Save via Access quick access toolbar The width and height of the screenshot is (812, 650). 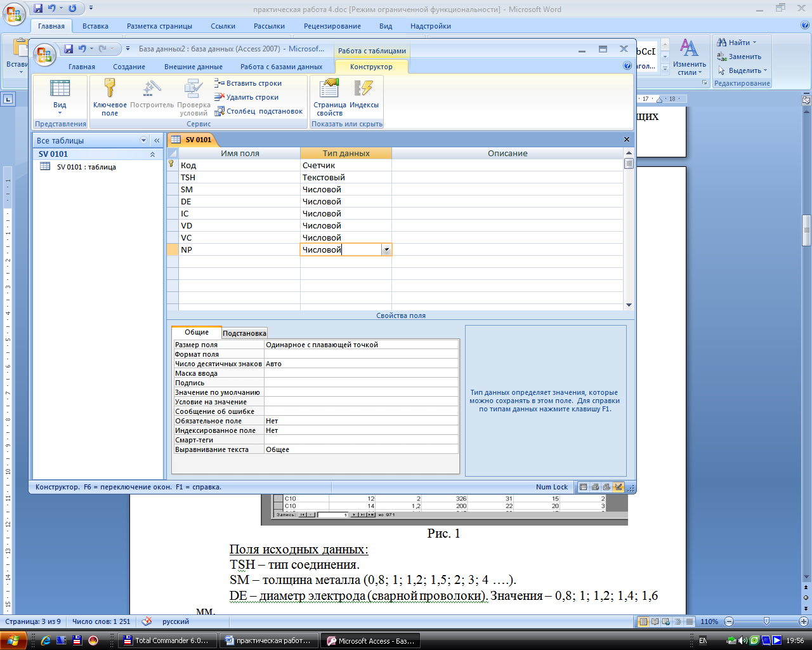pyautogui.click(x=68, y=49)
